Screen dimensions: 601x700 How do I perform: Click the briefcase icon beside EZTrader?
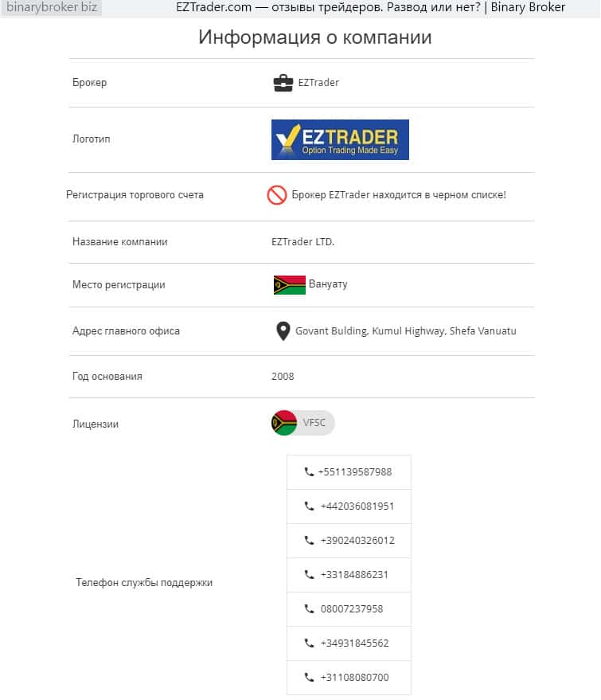[283, 83]
